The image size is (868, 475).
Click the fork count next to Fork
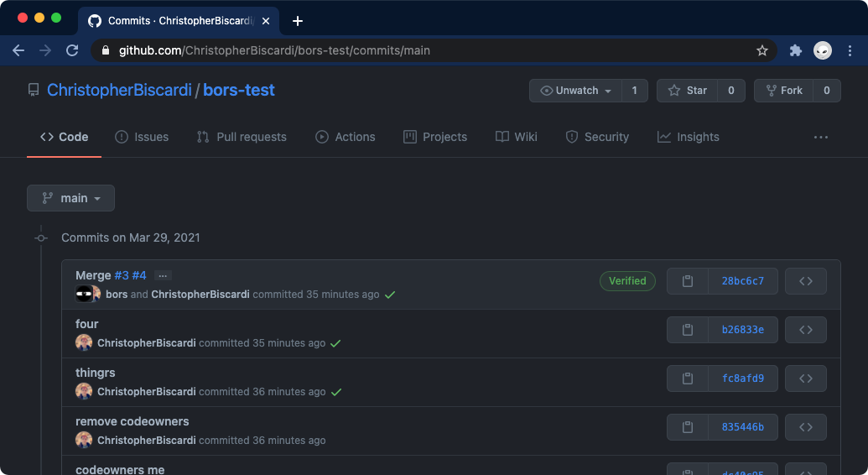click(x=826, y=91)
